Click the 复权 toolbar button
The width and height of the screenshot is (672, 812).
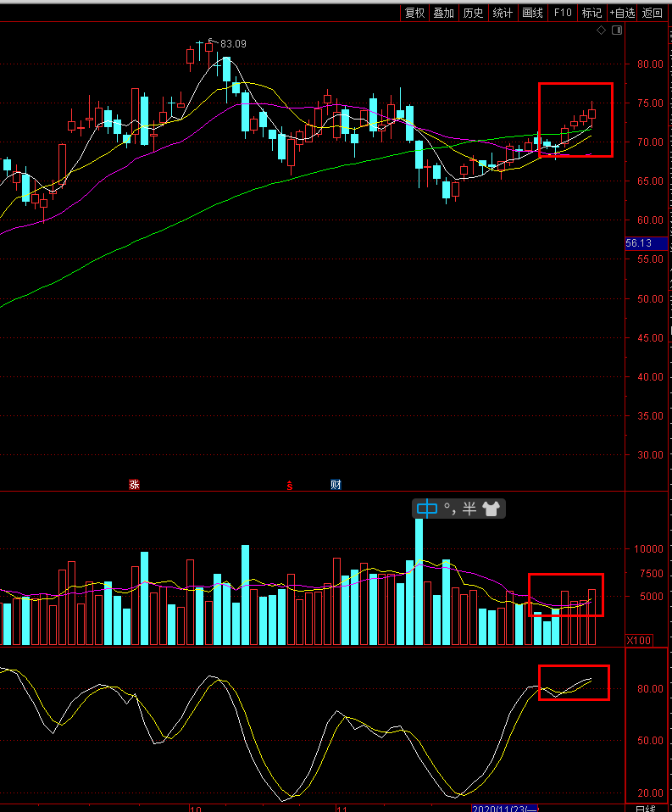click(414, 13)
